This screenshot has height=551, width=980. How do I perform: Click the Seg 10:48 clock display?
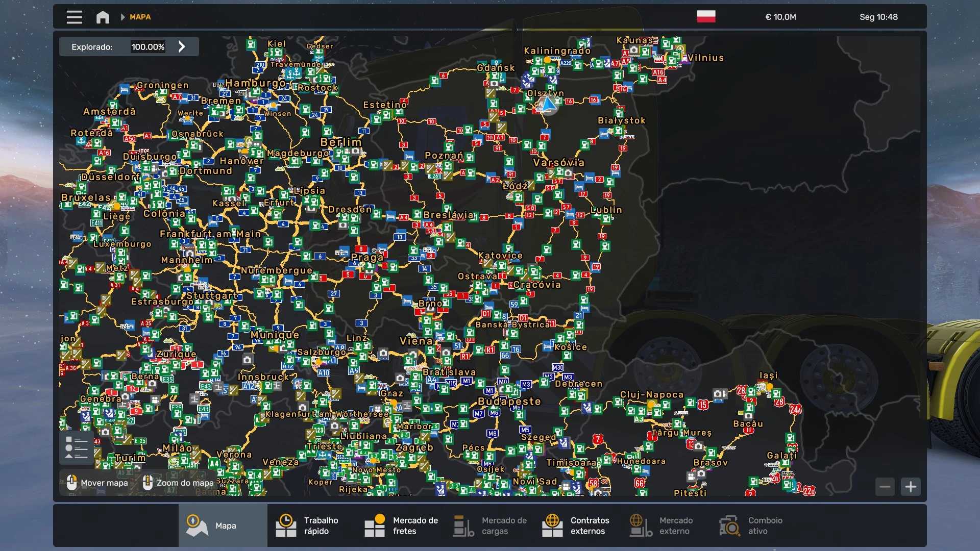pyautogui.click(x=878, y=17)
